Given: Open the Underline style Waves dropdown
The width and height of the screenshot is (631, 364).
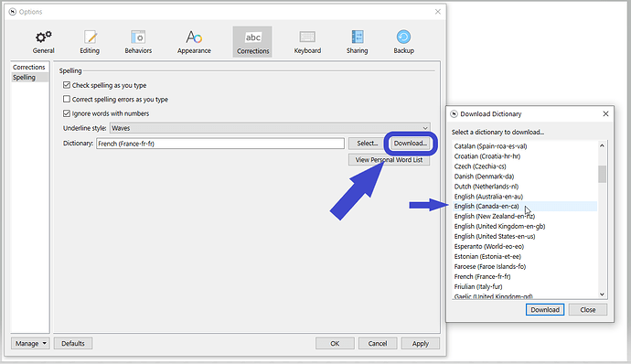Looking at the screenshot, I should 270,128.
